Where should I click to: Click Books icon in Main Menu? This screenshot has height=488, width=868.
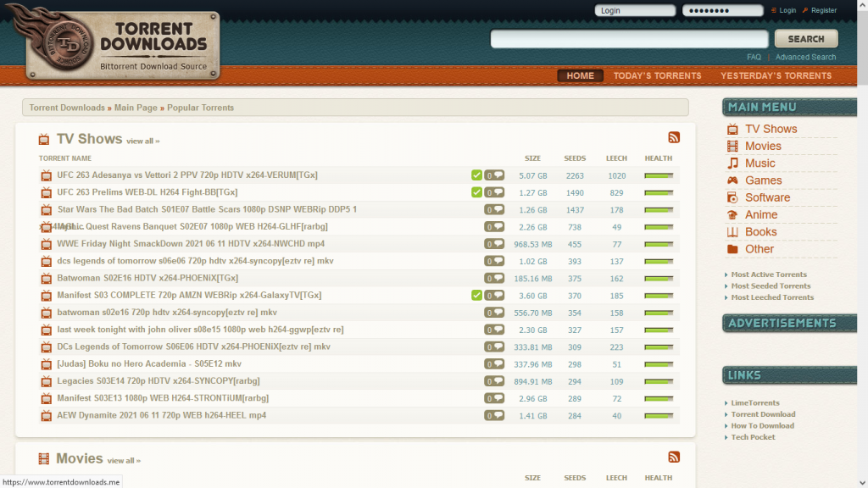732,232
